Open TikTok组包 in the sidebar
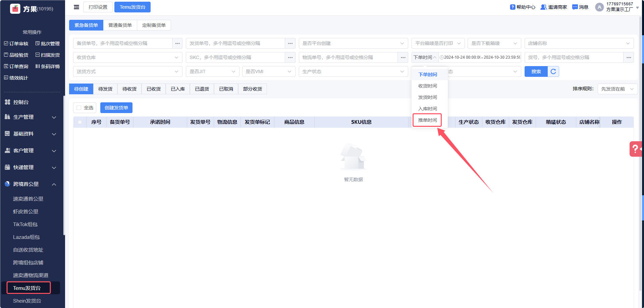 click(x=25, y=224)
